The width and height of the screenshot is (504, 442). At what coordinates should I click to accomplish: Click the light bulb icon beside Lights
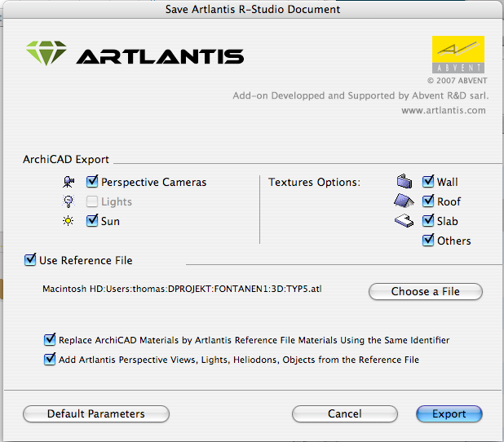pyautogui.click(x=69, y=201)
